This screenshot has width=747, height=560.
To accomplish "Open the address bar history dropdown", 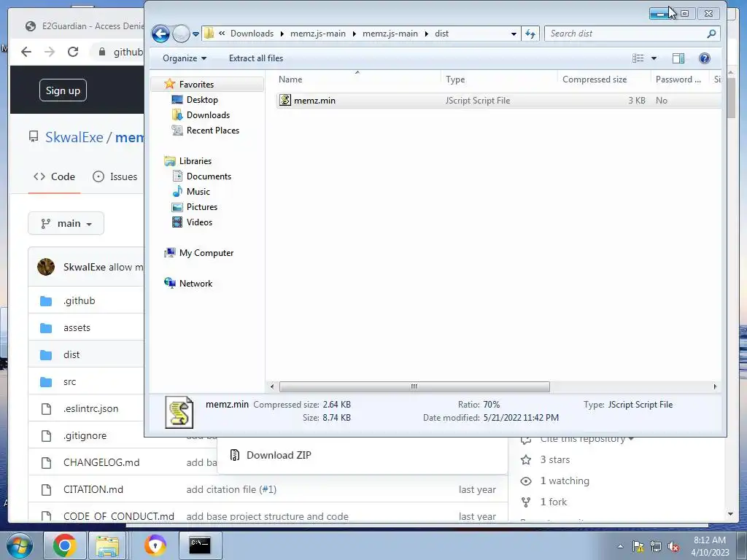I will click(x=514, y=34).
